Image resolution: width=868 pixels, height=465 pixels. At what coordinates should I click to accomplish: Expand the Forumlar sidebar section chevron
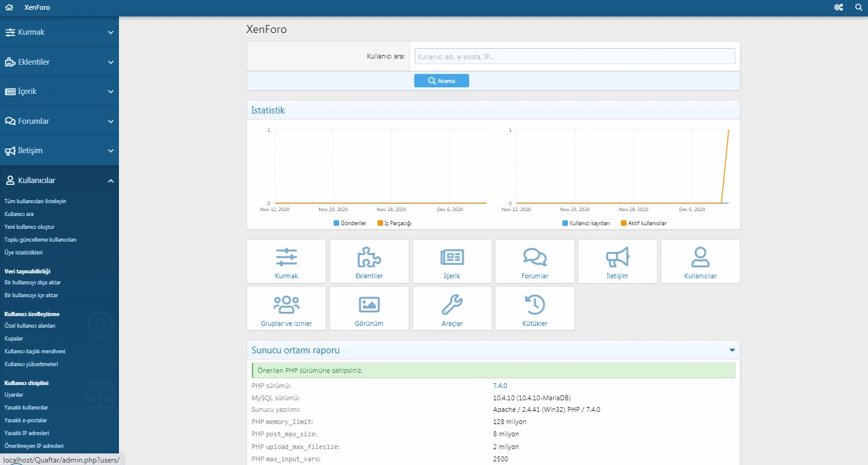[x=110, y=121]
